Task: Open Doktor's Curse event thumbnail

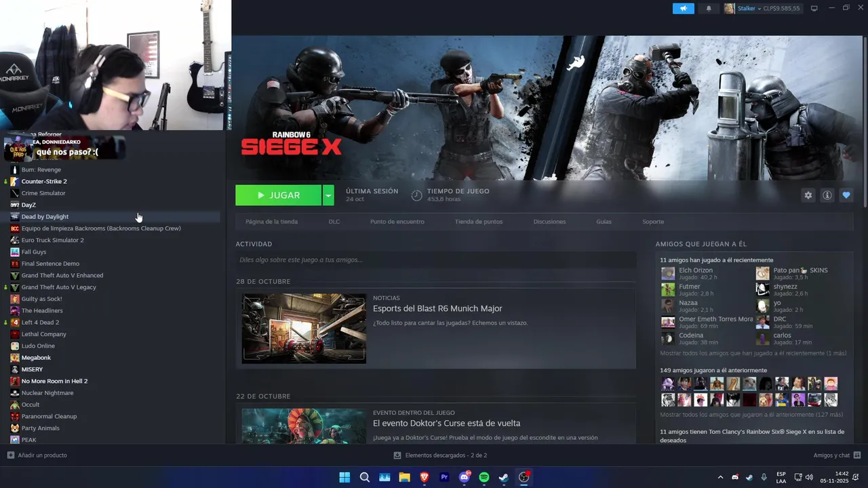Action: tap(304, 426)
